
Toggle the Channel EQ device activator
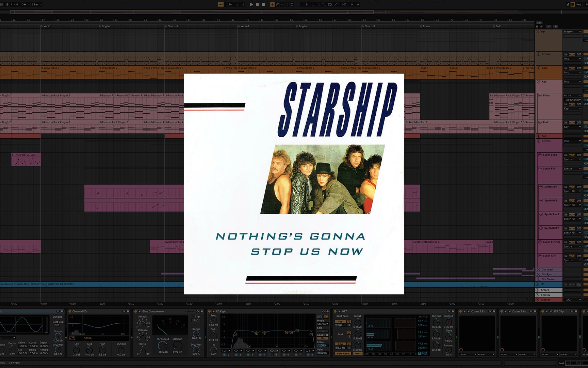70,311
